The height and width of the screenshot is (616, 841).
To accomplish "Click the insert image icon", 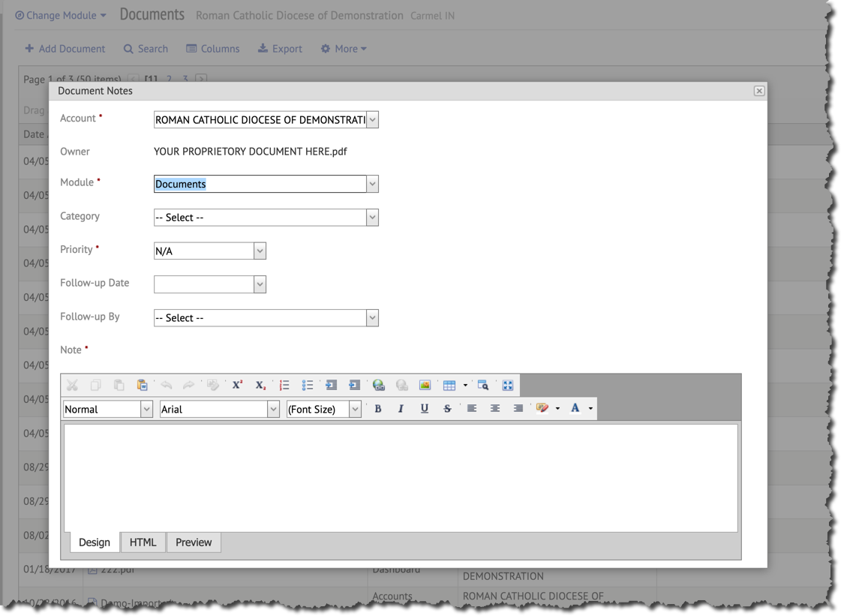I will point(425,385).
